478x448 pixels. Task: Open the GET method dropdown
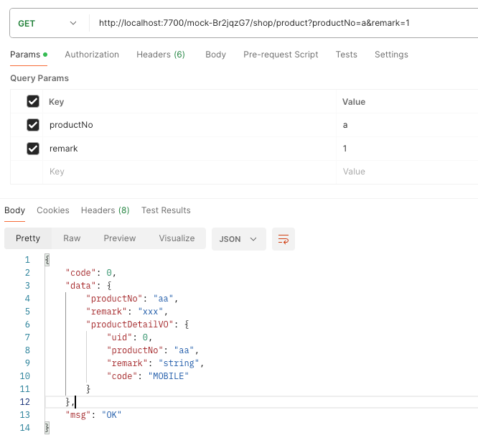point(47,24)
